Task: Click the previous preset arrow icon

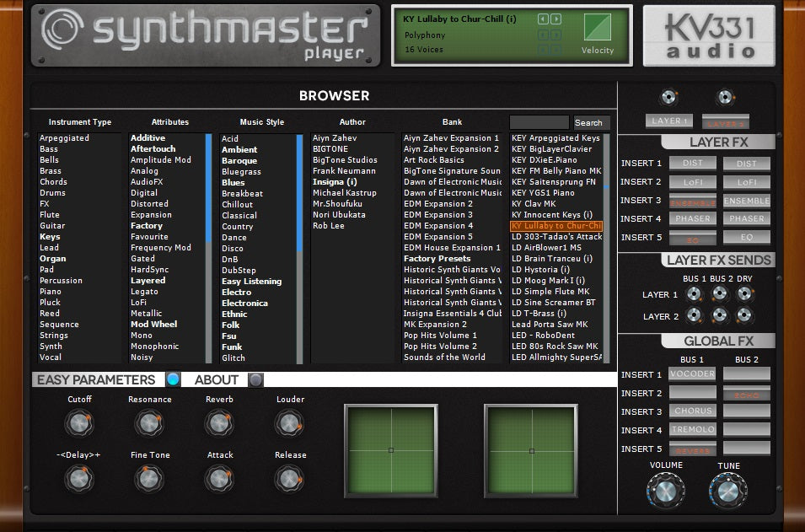Action: point(543,19)
